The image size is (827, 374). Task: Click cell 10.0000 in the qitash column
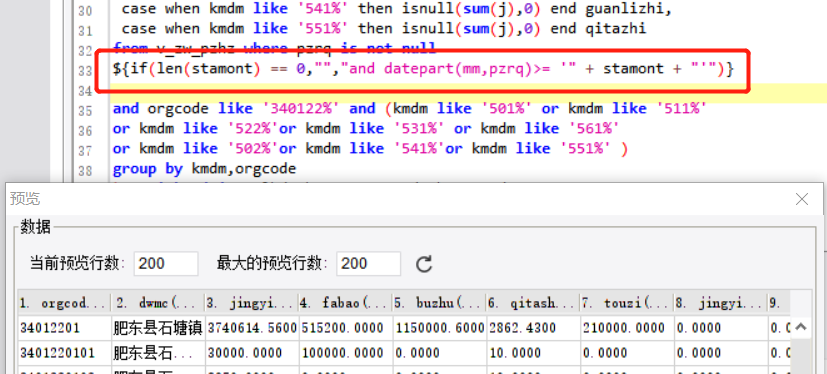click(533, 352)
